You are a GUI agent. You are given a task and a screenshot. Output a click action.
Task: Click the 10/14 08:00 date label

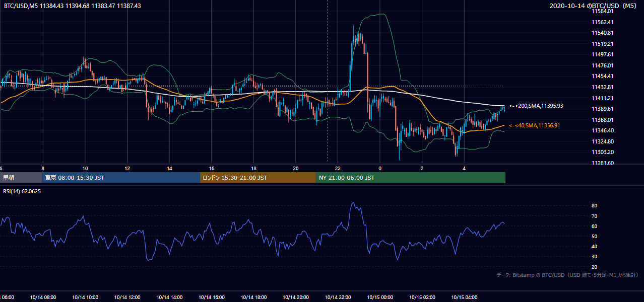pyautogui.click(x=43, y=297)
